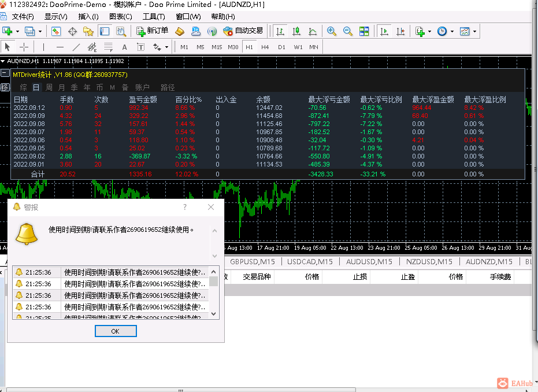Toggle AutoTrading (自动交易) on or off
538x392 pixels.
click(243, 31)
